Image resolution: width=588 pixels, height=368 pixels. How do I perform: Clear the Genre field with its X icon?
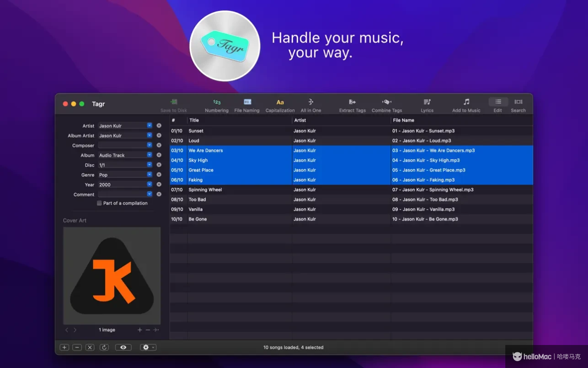click(x=159, y=175)
